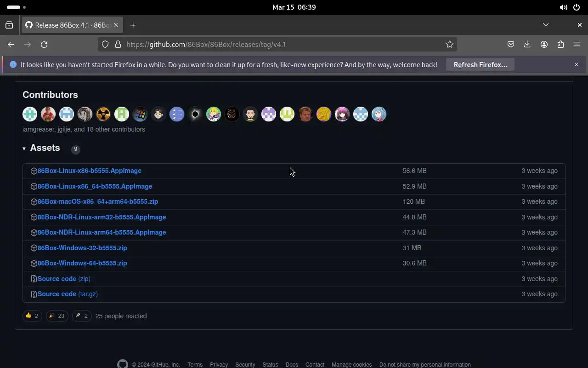Click the shield tracking protection icon

[x=105, y=44]
